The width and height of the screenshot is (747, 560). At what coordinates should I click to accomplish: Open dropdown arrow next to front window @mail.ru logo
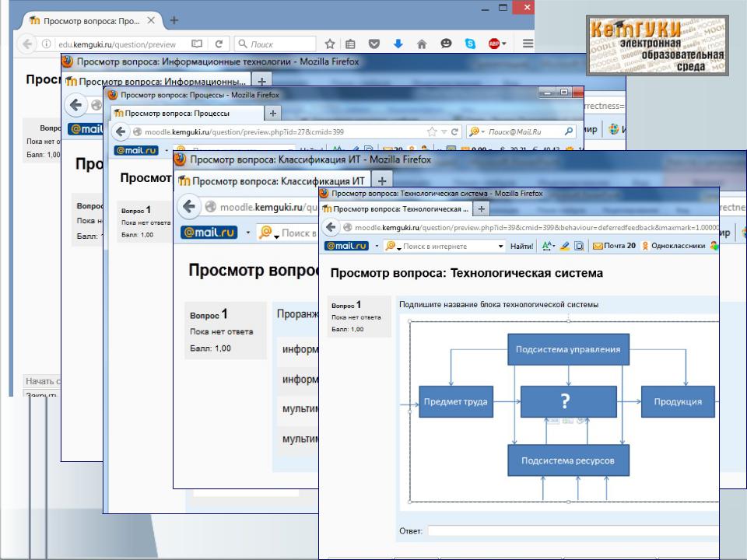coord(377,247)
